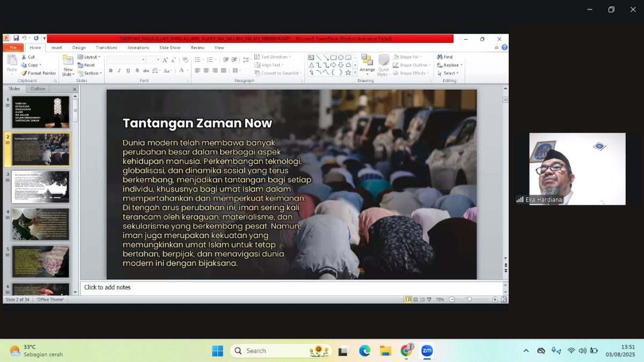The image size is (644, 362).
Task: Save the presentation from Quick Access toolbar
Action: tap(16, 39)
